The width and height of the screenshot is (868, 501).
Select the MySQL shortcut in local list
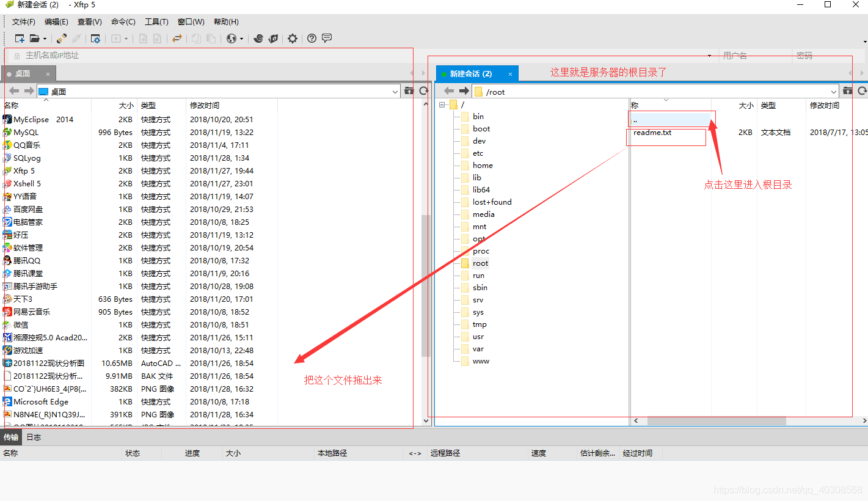[26, 133]
